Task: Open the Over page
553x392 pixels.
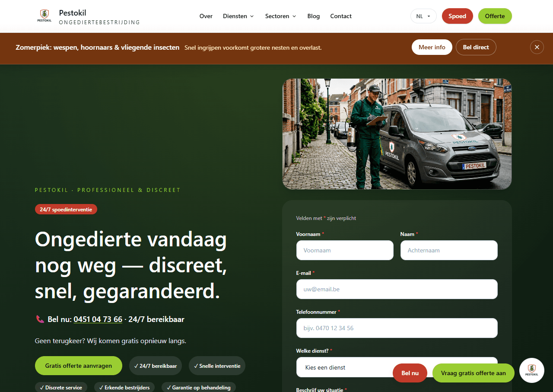Action: tap(206, 16)
